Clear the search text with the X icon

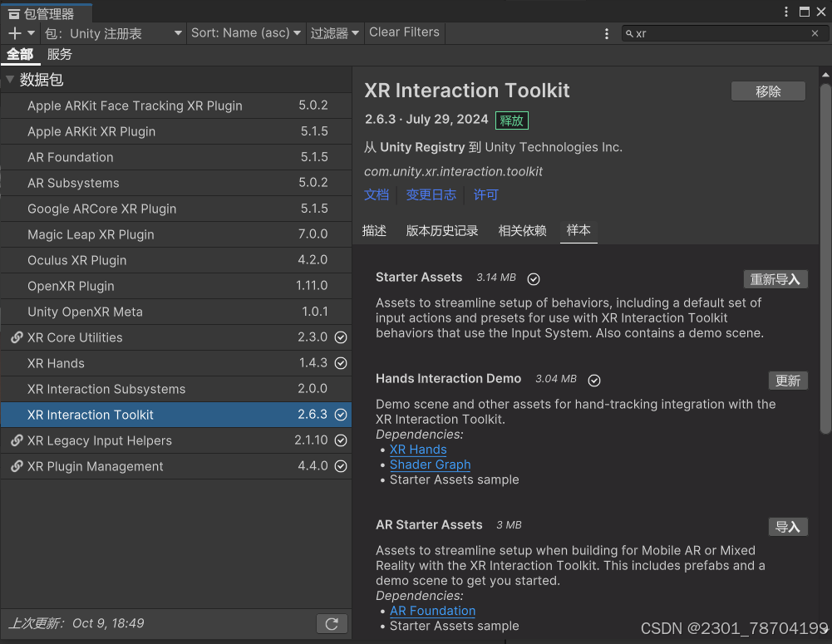tap(815, 33)
